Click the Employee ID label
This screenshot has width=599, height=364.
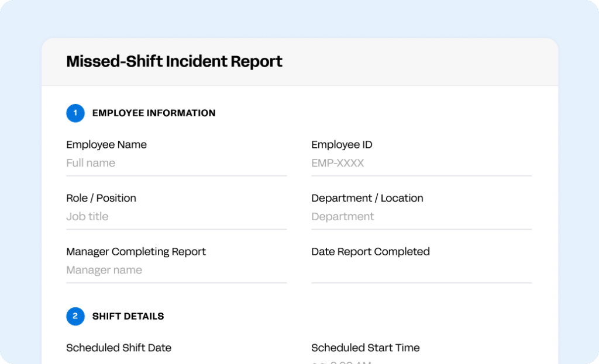click(x=342, y=145)
